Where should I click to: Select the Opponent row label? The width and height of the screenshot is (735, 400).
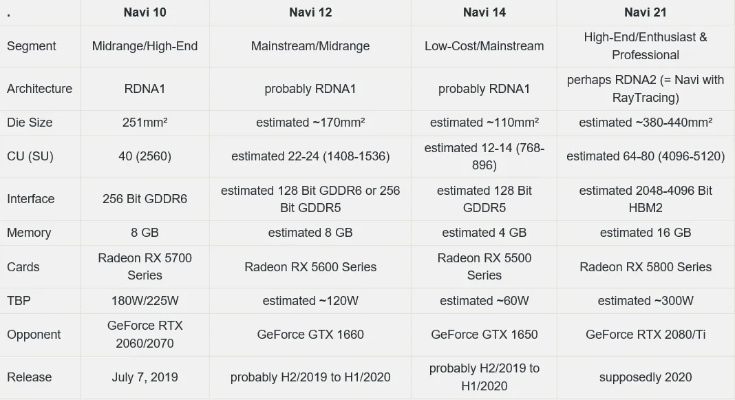click(x=34, y=334)
